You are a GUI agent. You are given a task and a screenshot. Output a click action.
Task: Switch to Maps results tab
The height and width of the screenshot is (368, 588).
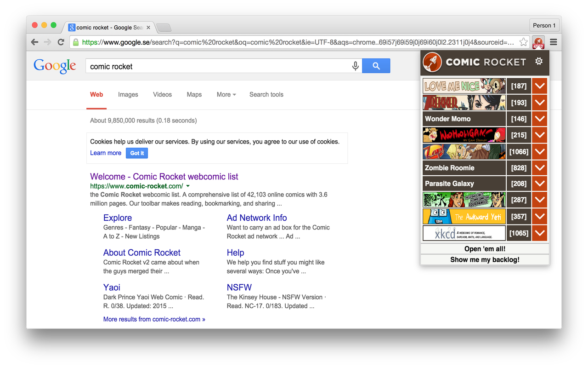(194, 94)
